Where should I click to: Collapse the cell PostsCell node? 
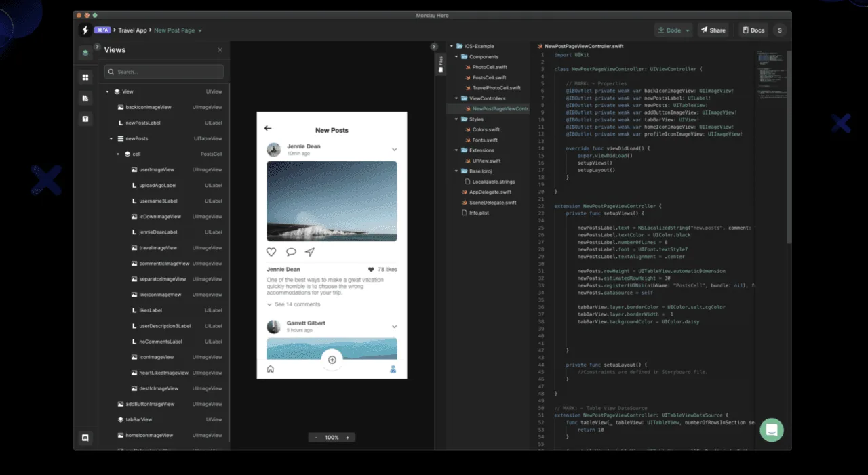(x=118, y=154)
